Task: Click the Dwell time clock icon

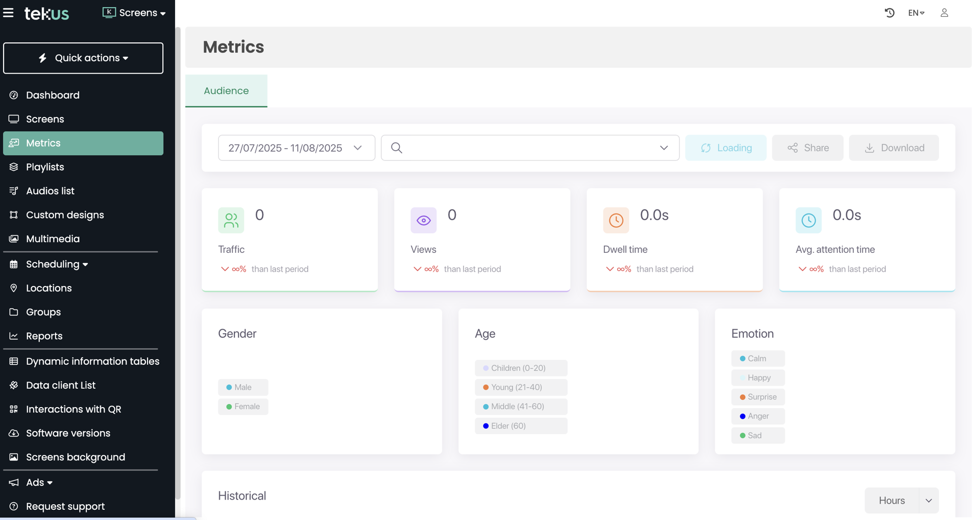Action: pyautogui.click(x=616, y=220)
